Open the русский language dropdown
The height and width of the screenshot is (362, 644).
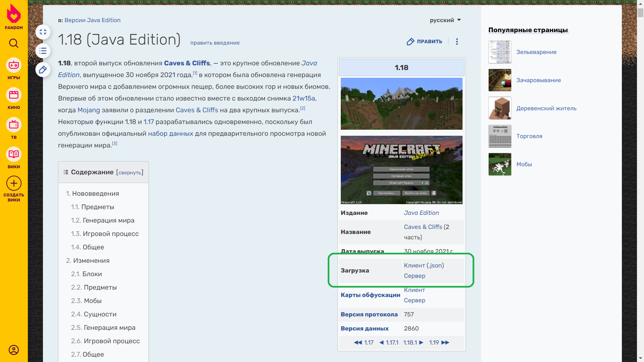(445, 20)
